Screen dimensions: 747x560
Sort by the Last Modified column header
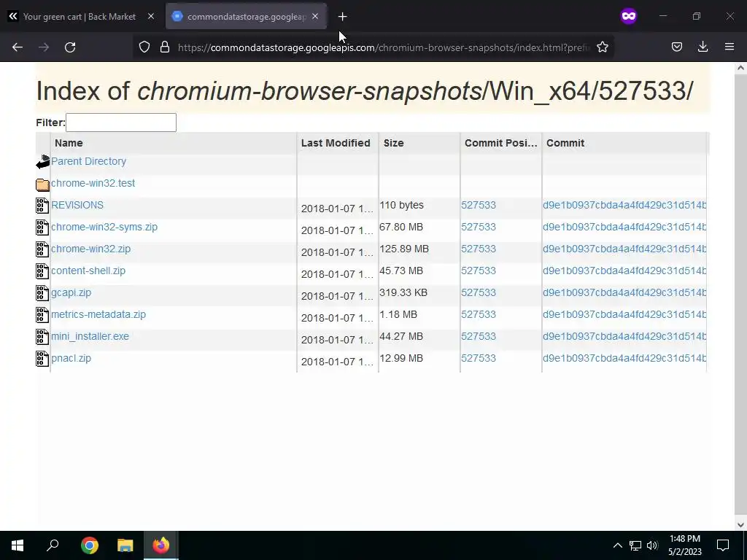tap(337, 144)
